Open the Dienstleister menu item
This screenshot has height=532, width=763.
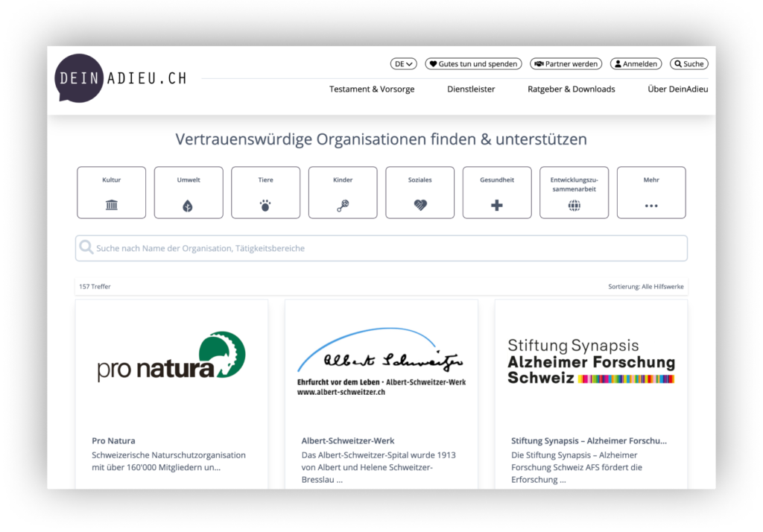point(471,89)
